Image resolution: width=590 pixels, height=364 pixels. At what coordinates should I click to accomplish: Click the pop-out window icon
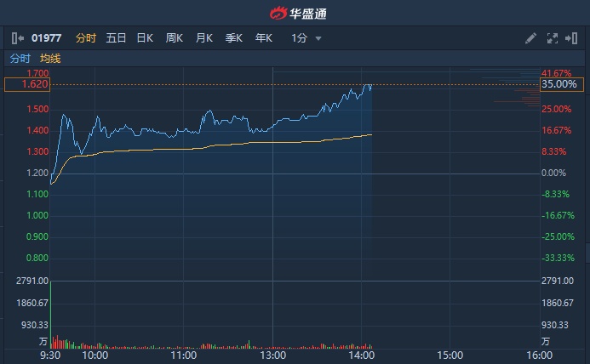(x=572, y=38)
